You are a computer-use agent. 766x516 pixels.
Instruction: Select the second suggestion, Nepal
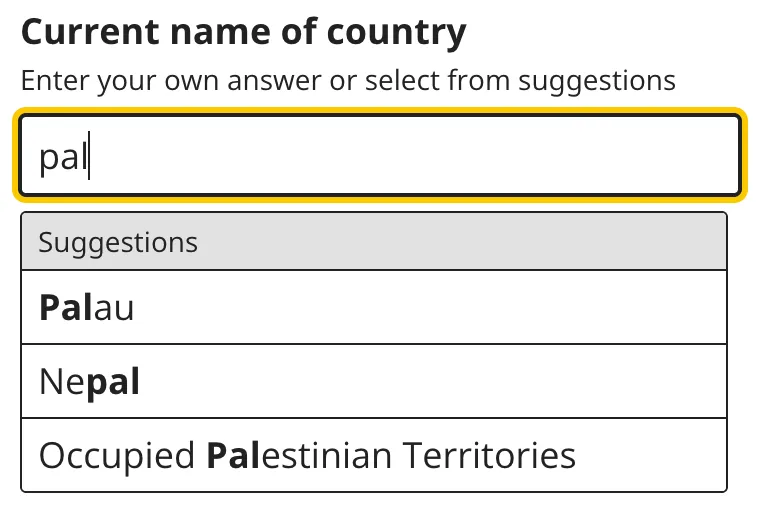pos(374,381)
